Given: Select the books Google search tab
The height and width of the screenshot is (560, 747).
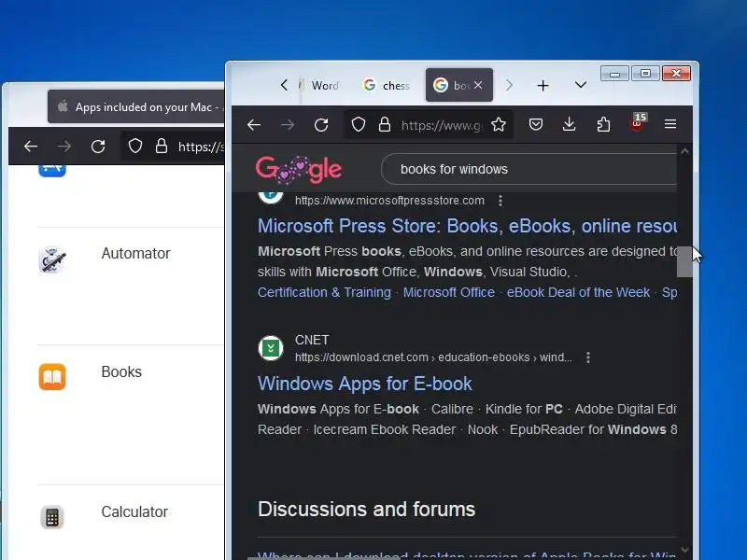Looking at the screenshot, I should coord(453,85).
